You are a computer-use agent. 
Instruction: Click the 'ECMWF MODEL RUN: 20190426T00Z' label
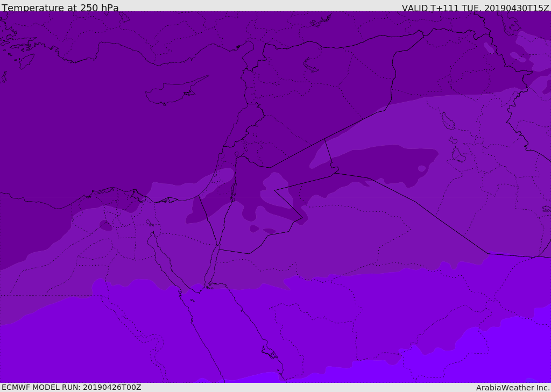(x=72, y=387)
